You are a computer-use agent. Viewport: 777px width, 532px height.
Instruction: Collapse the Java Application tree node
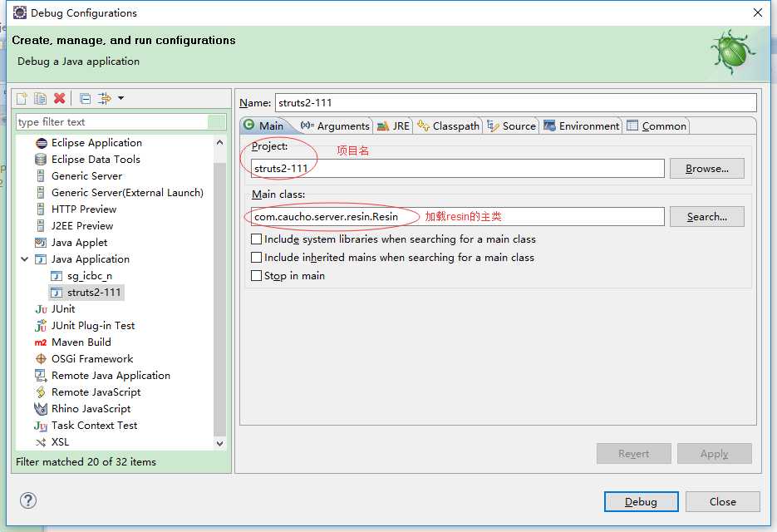pos(24,259)
